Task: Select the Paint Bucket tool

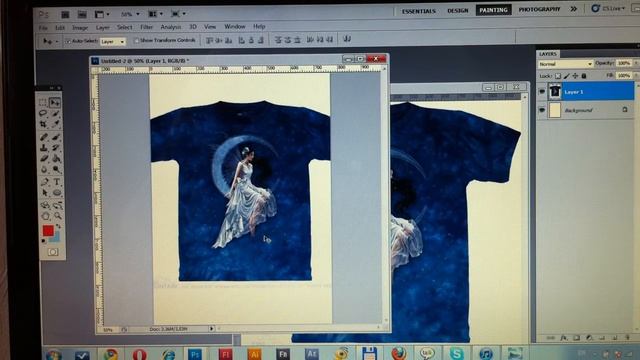Action: tap(57, 158)
